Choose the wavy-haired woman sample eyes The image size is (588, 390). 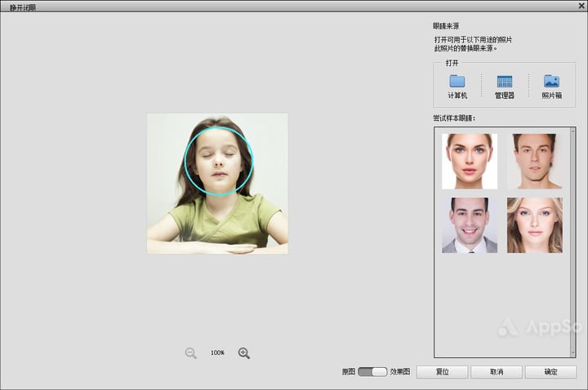coord(535,225)
